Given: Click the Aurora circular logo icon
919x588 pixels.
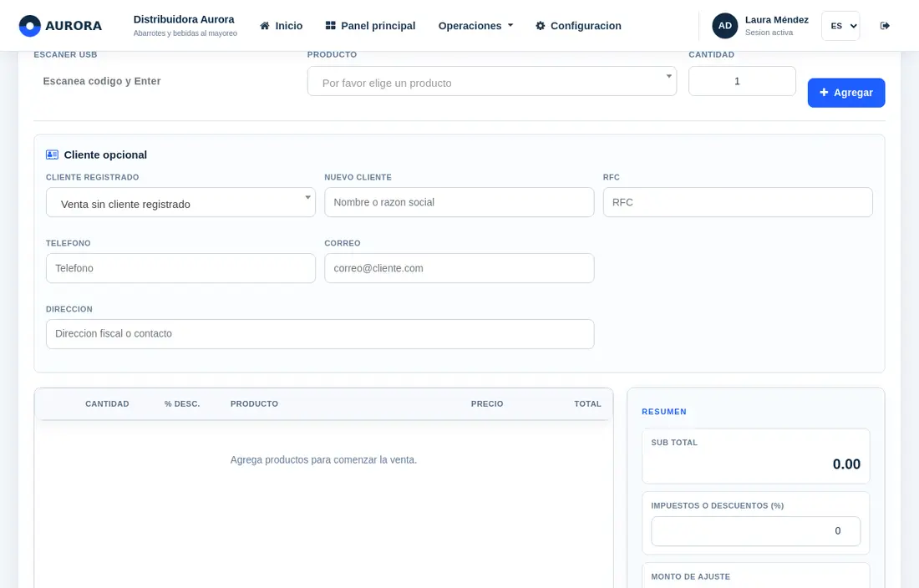Looking at the screenshot, I should [x=30, y=26].
